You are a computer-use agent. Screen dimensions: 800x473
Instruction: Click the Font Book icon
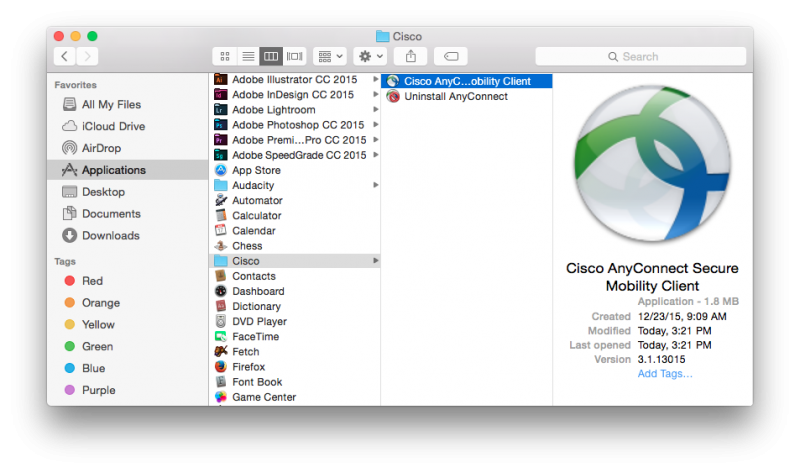point(220,382)
